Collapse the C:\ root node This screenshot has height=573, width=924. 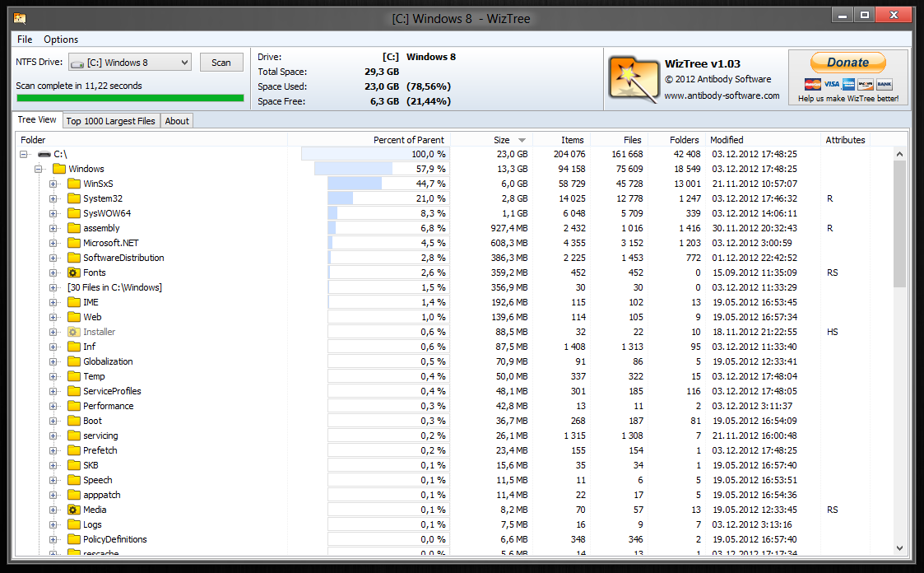pyautogui.click(x=24, y=155)
